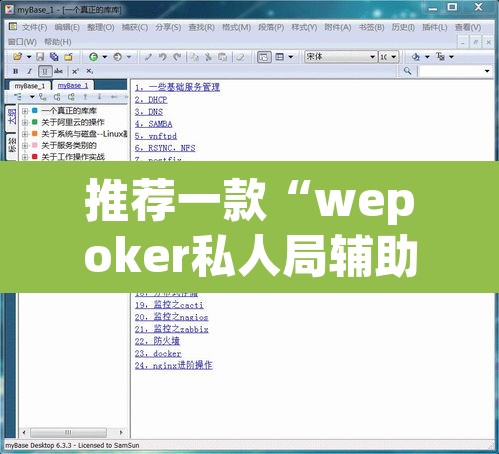The image size is (499, 454).
Task: Toggle subscript x₂ button
Action: 90,71
